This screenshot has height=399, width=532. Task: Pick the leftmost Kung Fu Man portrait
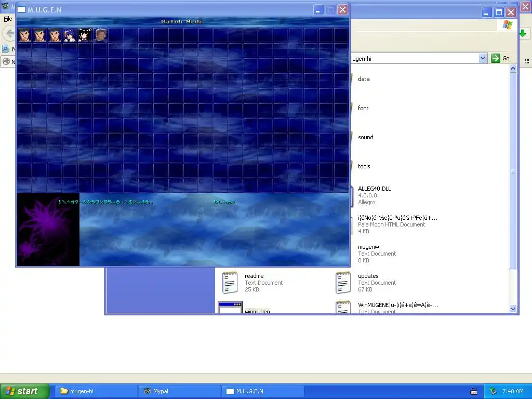click(24, 35)
